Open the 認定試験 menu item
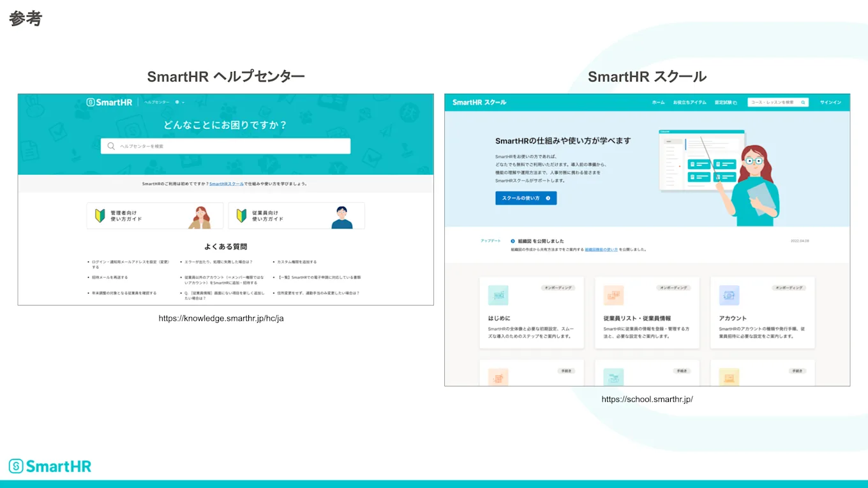Viewport: 868px width, 488px height. pyautogui.click(x=725, y=102)
